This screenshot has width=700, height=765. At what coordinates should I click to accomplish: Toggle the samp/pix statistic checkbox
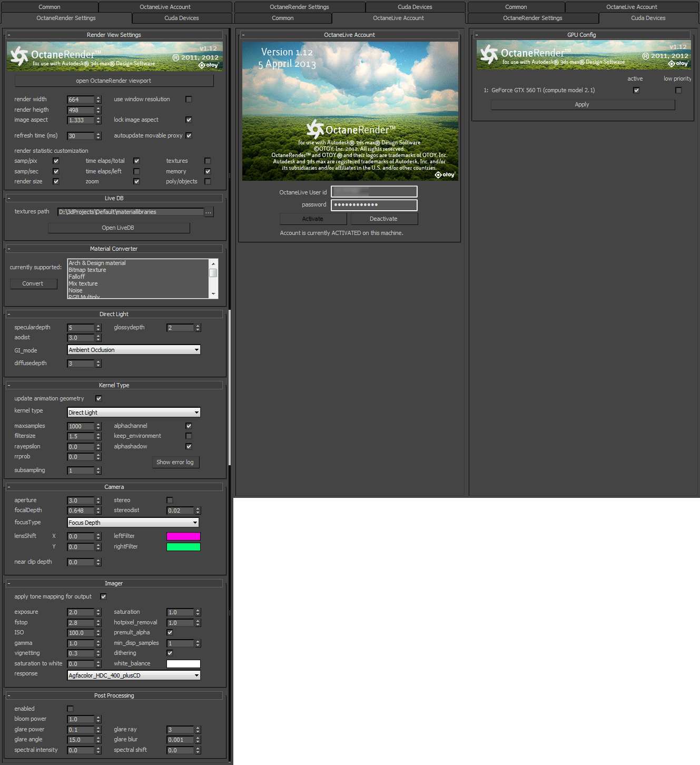click(x=56, y=161)
